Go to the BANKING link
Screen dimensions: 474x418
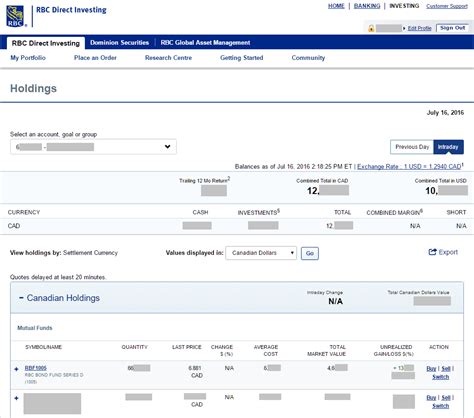pyautogui.click(x=367, y=6)
